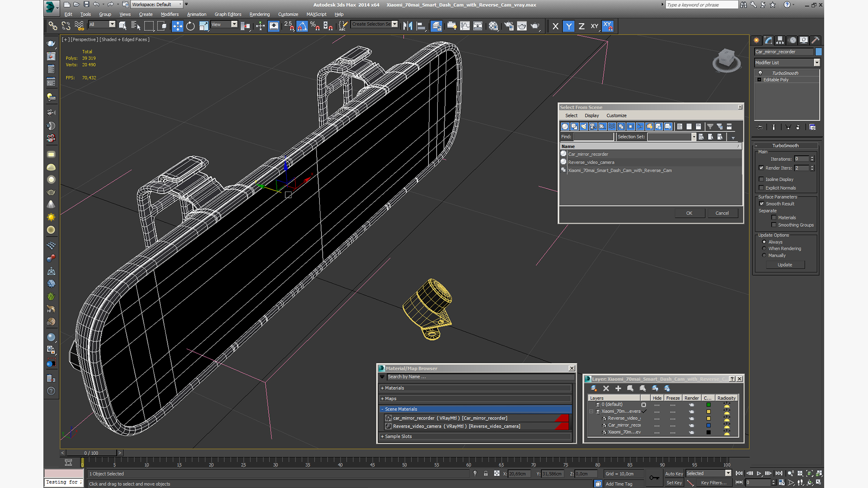
Task: Open the Graph Editors menu
Action: tap(228, 14)
